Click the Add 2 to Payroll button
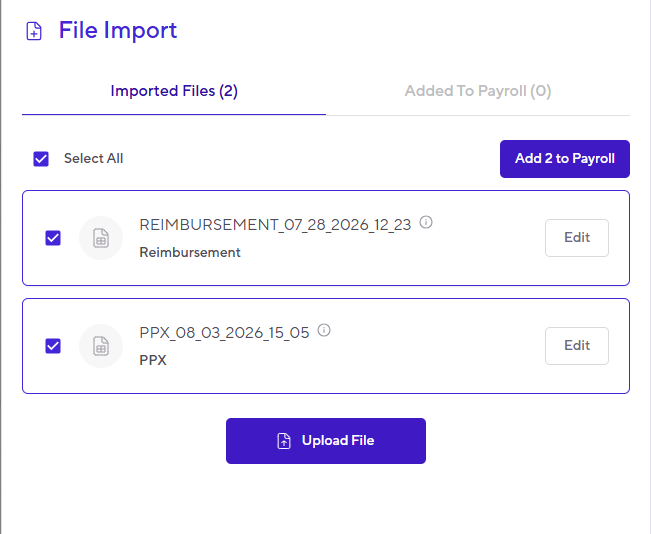Screen dimensions: 651x534 point(565,159)
